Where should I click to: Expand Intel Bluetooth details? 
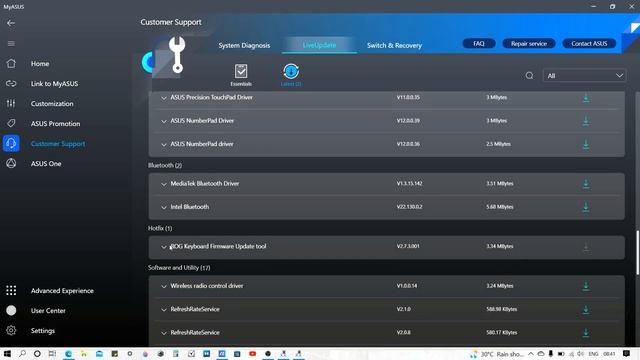[164, 207]
